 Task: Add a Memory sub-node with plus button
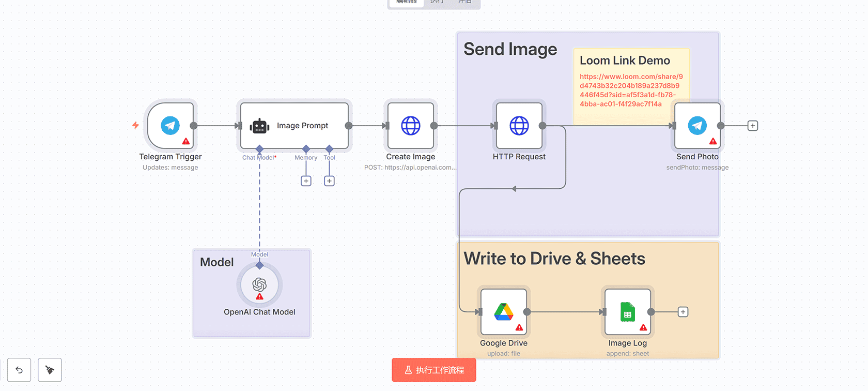click(x=306, y=181)
